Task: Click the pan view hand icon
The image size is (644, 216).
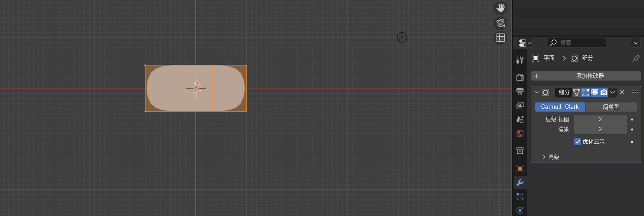Action: (x=500, y=8)
